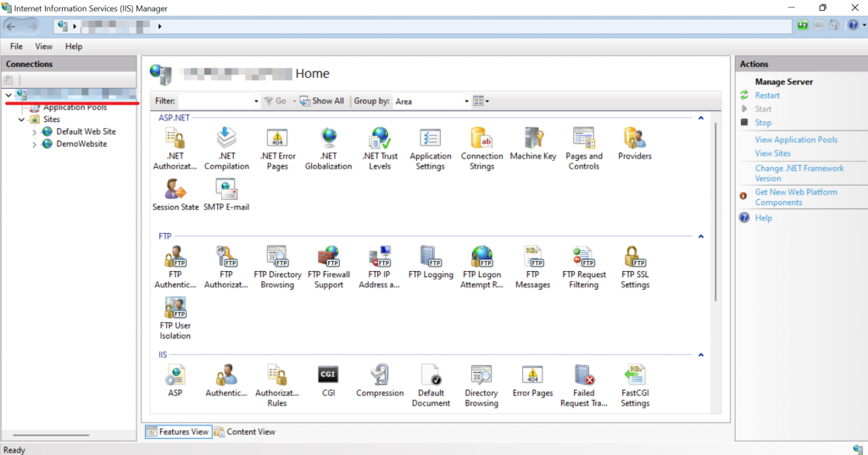Open IIS Directory Browsing feature
The width and height of the screenshot is (868, 455).
tap(481, 386)
